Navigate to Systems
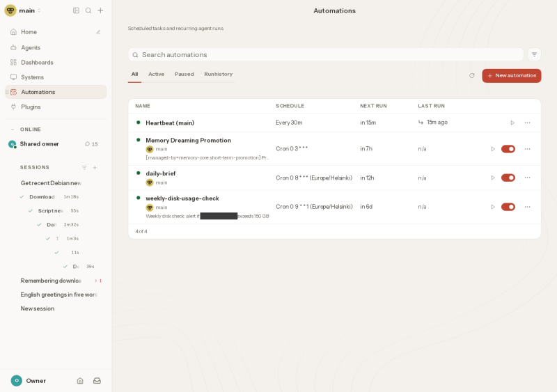557x392 pixels. [32, 77]
